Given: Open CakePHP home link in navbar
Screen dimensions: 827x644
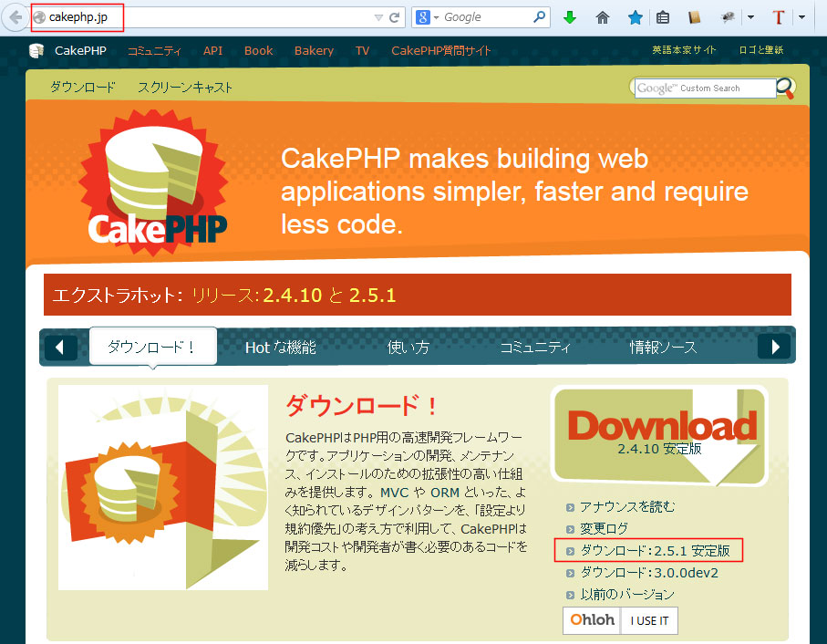Looking at the screenshot, I should [81, 51].
